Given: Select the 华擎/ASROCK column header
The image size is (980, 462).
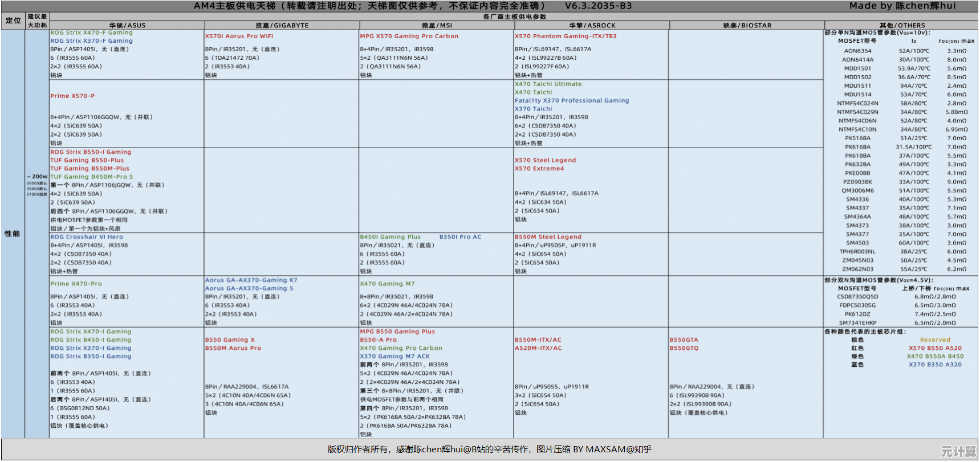Looking at the screenshot, I should coord(592,26).
